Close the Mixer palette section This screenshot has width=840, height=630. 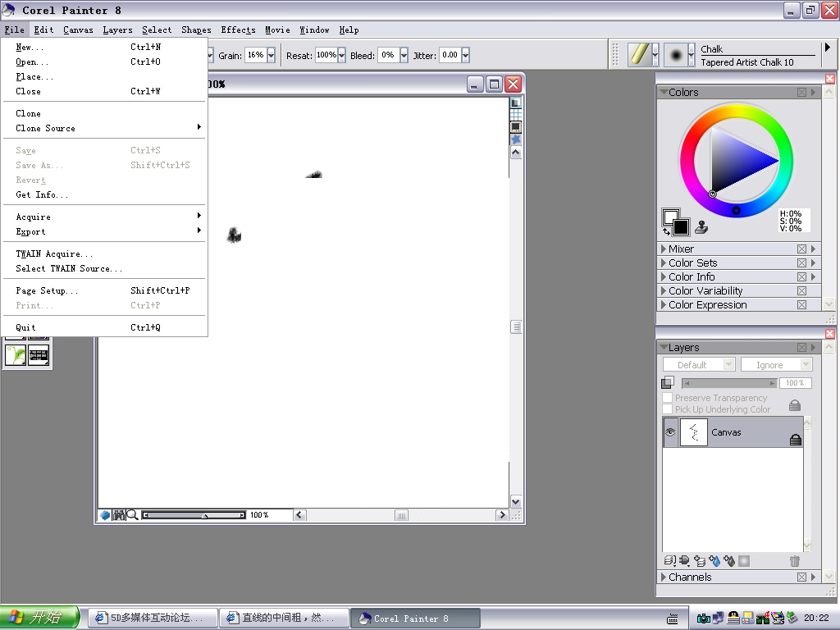click(801, 249)
